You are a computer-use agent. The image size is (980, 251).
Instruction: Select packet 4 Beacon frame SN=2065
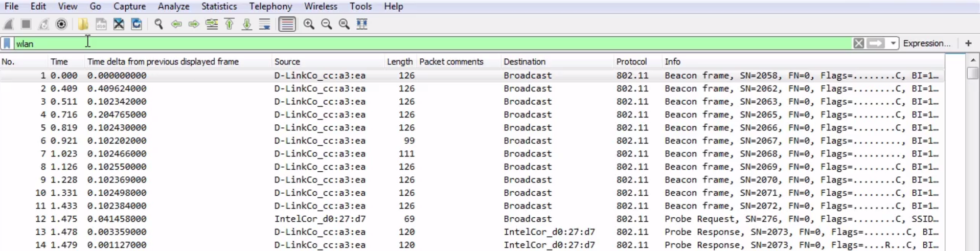pos(472,115)
